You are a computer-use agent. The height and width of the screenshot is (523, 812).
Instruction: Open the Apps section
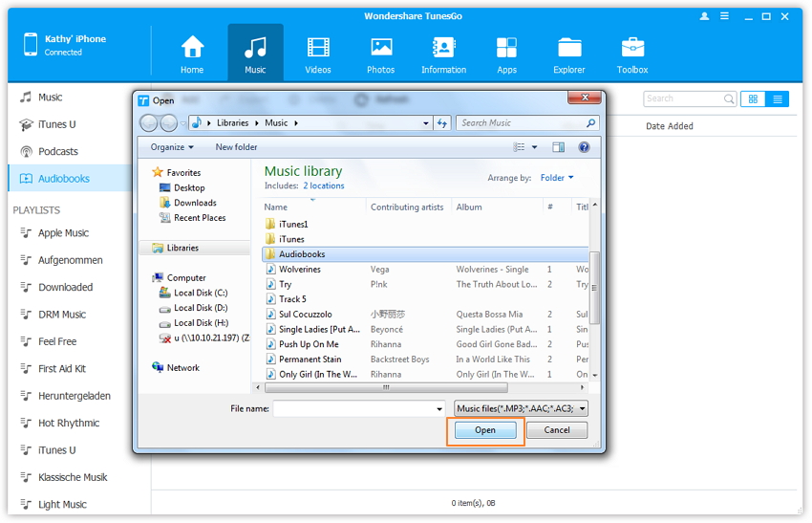(x=506, y=50)
